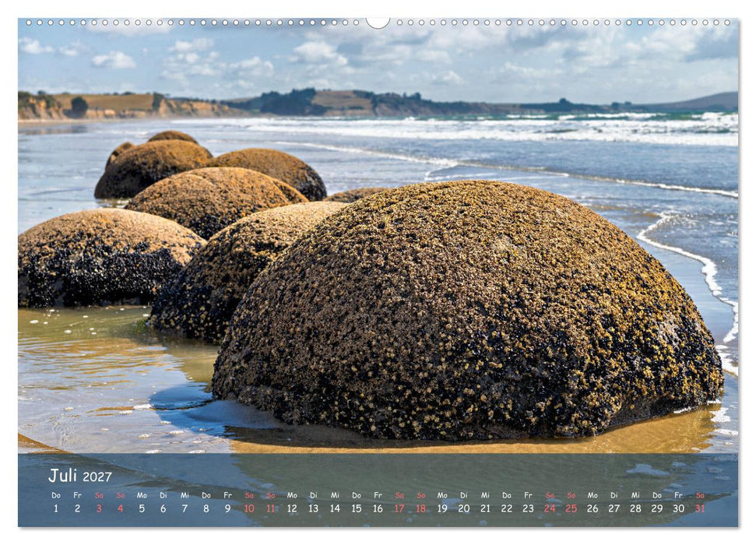
Task: Select day 20 in the calendar row
Action: (464, 508)
